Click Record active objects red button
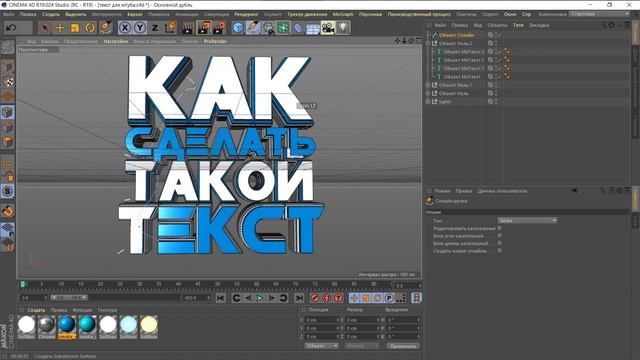 [x=315, y=298]
